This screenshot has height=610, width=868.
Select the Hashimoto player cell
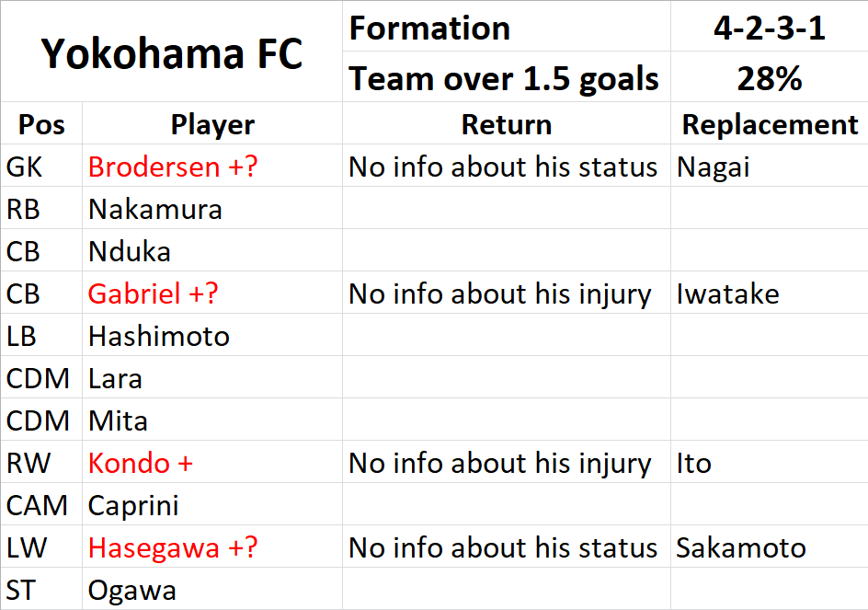click(x=212, y=335)
